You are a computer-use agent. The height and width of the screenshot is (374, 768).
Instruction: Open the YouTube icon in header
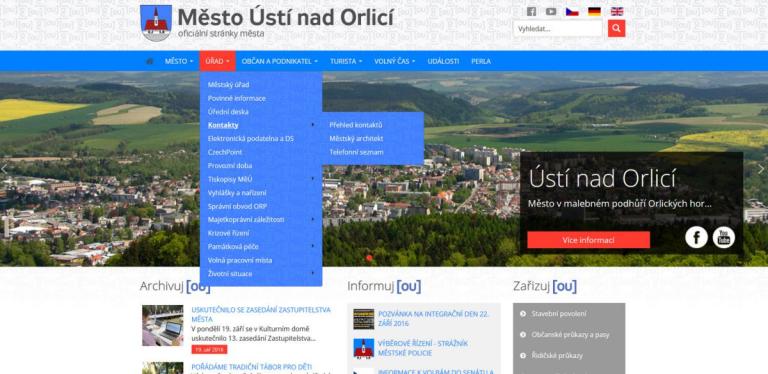pyautogui.click(x=551, y=12)
